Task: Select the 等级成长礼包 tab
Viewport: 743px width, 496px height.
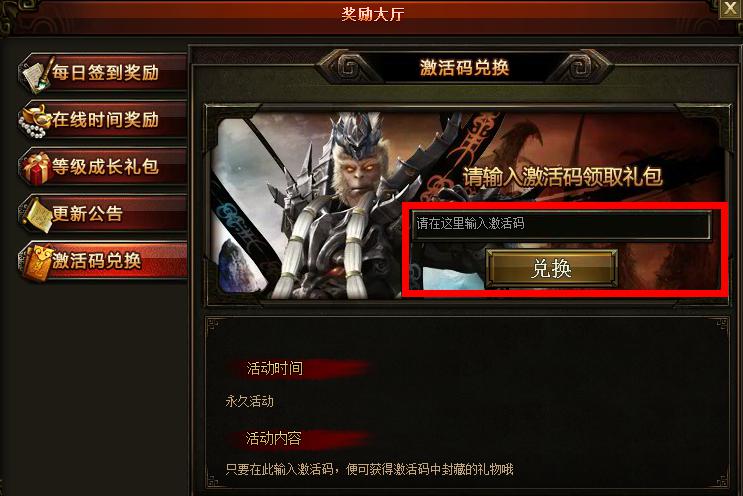Action: coord(102,167)
